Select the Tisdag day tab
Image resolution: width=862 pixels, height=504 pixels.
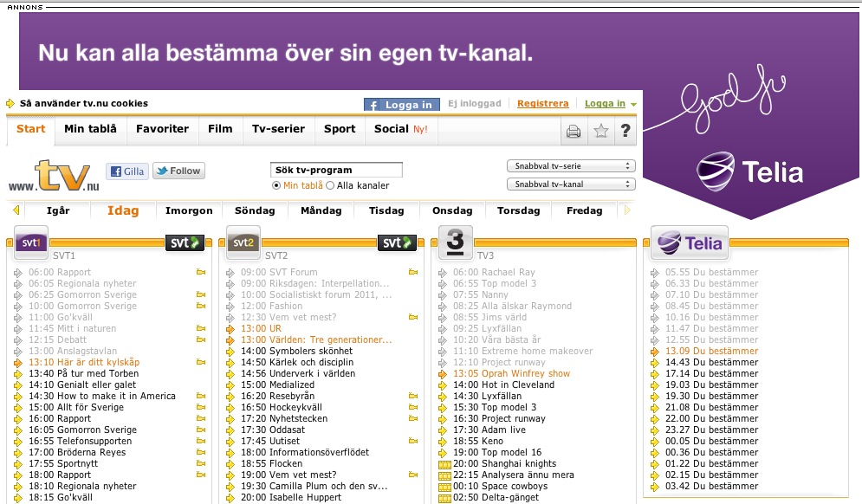(386, 210)
